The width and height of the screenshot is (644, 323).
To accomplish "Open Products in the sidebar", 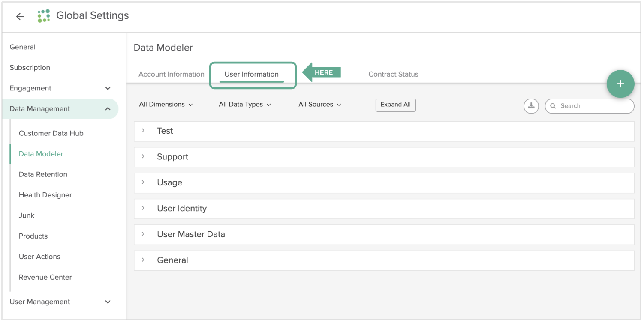I will pos(33,236).
